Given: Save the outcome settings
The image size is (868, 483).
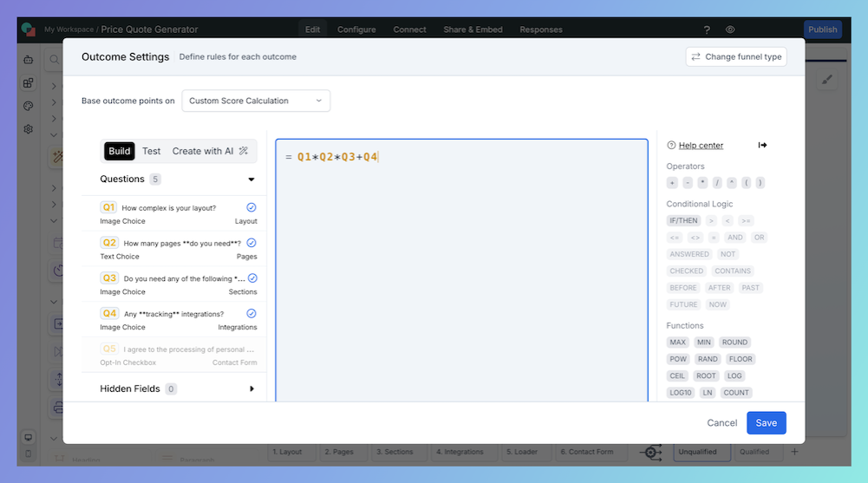Looking at the screenshot, I should click(767, 422).
